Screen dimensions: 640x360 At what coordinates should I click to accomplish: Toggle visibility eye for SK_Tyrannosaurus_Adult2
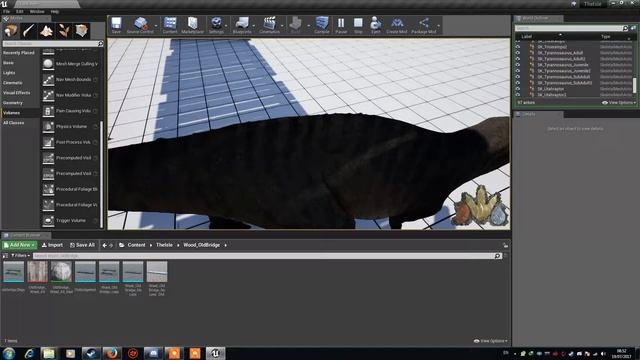point(518,59)
